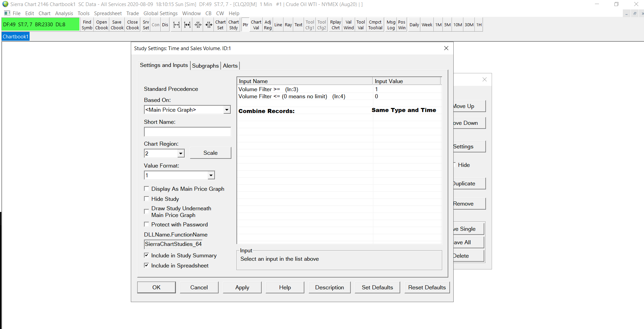Click the thin-bar compress spacing toolbar icon
Screen dimensions: 644x329
click(198, 25)
